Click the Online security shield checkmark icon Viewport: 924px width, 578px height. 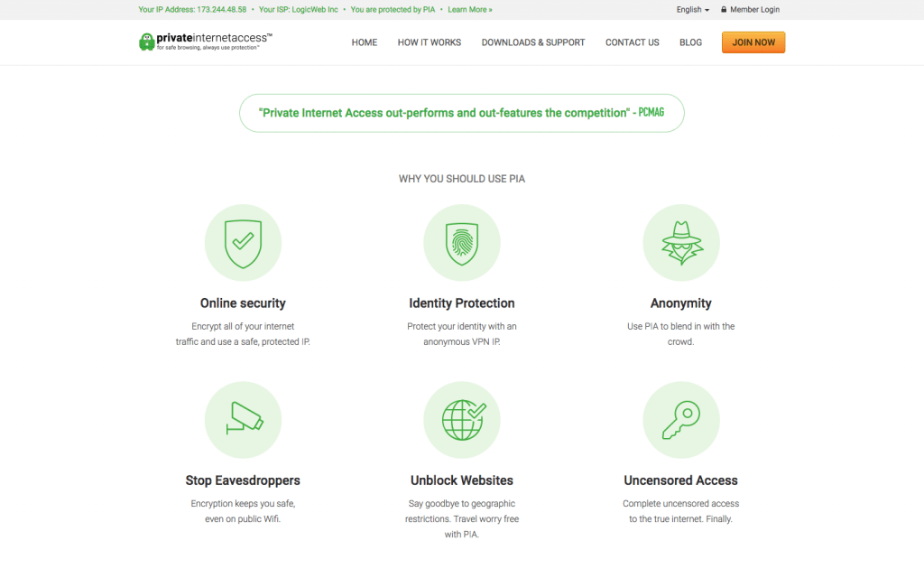pyautogui.click(x=243, y=243)
